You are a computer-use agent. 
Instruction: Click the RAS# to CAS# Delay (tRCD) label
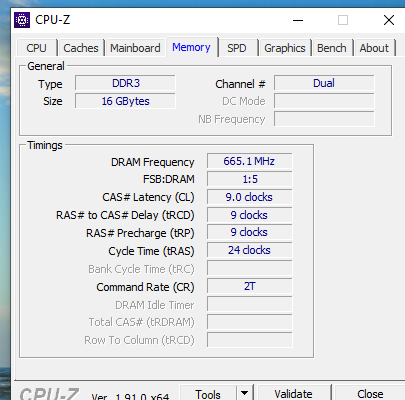pos(125,215)
